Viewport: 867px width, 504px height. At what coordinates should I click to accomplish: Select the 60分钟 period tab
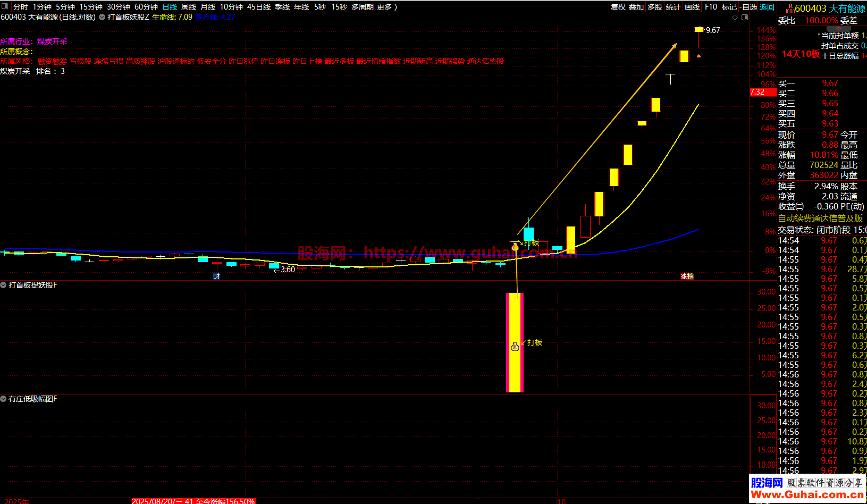pos(146,7)
